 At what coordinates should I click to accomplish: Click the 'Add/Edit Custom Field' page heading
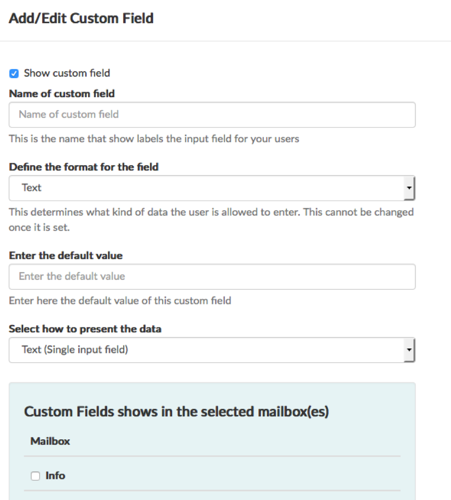click(81, 18)
